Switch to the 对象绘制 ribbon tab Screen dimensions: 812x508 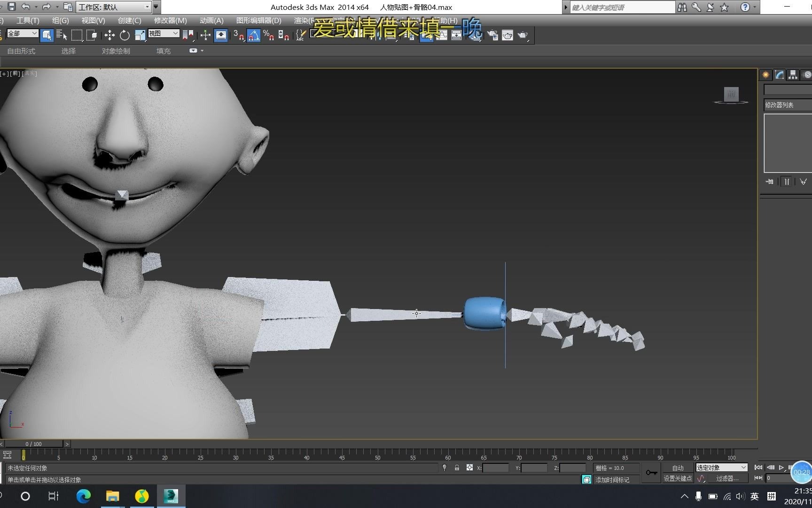(x=116, y=51)
